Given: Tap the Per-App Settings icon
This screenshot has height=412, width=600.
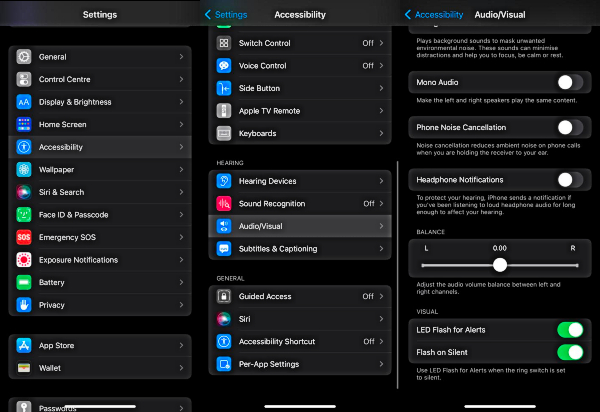Looking at the screenshot, I should pyautogui.click(x=224, y=364).
